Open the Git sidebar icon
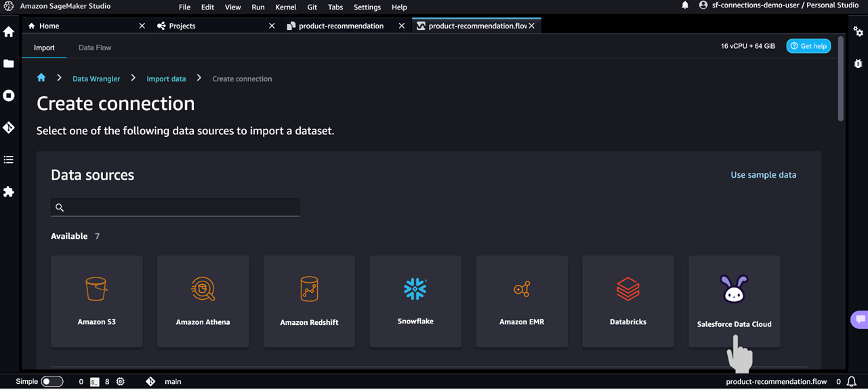Image resolution: width=868 pixels, height=392 pixels. [x=9, y=128]
